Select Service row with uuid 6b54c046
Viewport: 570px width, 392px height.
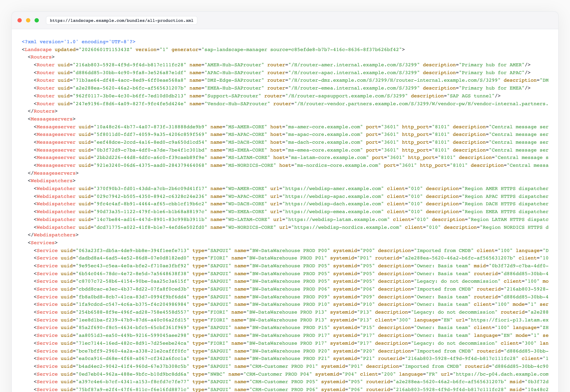(291, 274)
